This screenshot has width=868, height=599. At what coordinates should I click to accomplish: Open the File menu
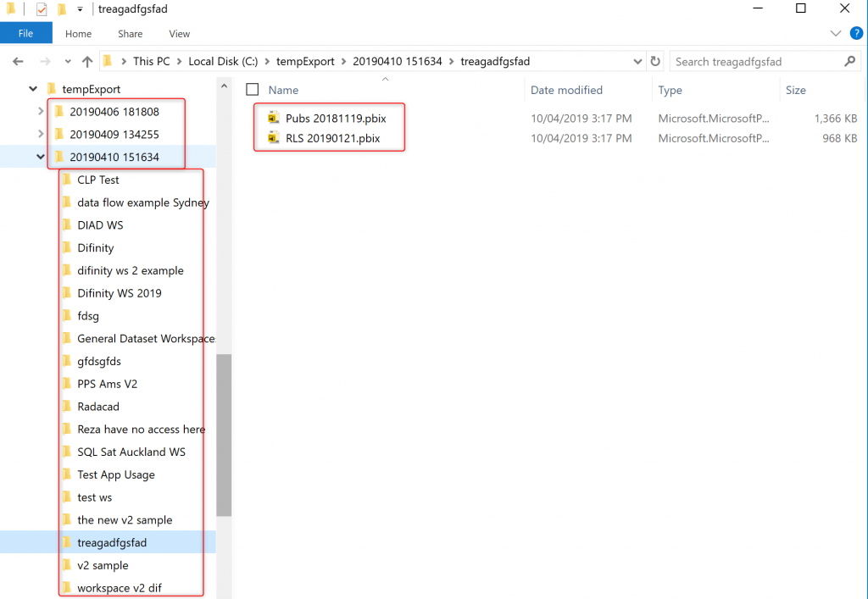[25, 34]
